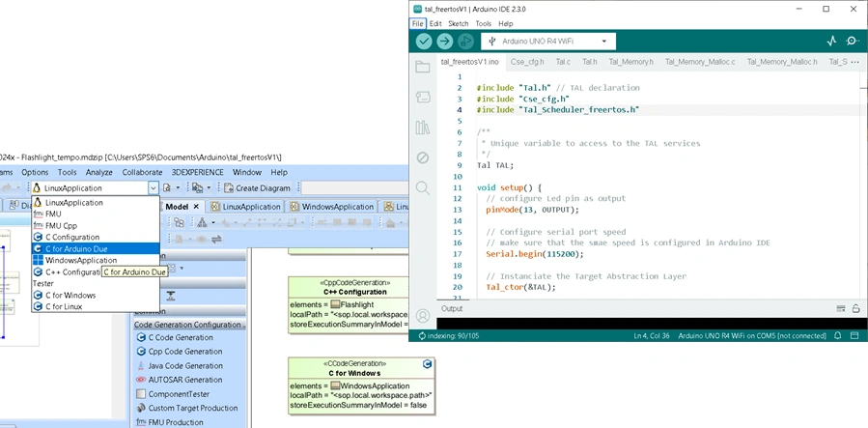The width and height of the screenshot is (868, 428).
Task: Select C for Arduino Due from the list
Action: tap(75, 248)
